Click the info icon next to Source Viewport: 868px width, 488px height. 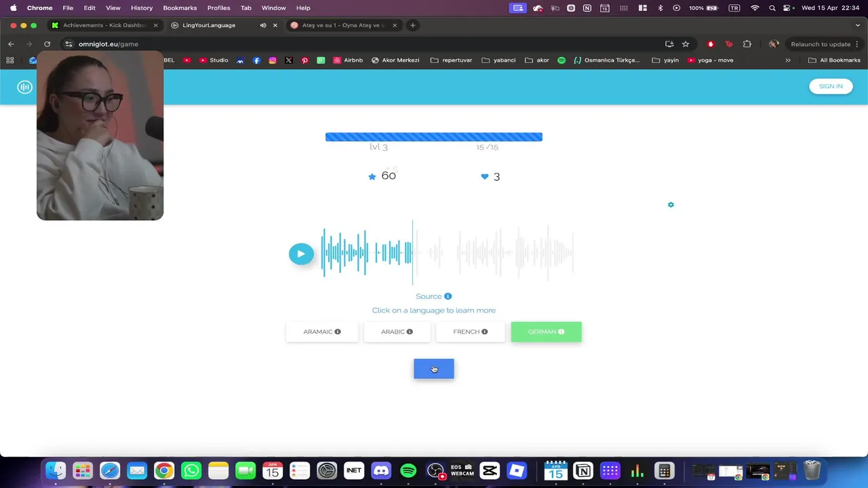448,296
